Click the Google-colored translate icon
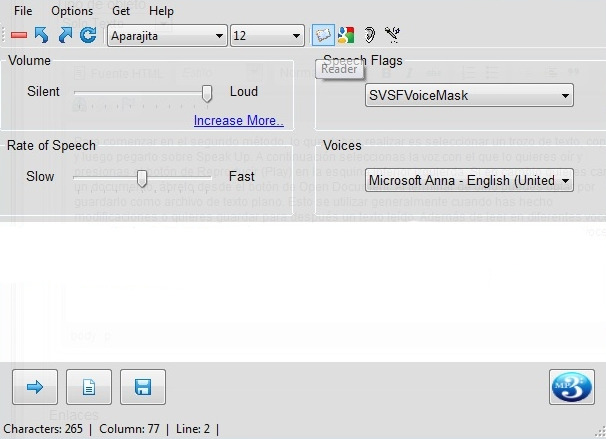Image resolution: width=606 pixels, height=439 pixels. click(346, 36)
